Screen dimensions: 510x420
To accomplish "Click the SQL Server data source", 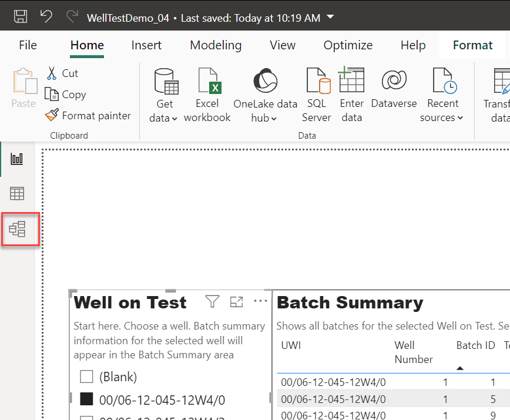I will (317, 95).
